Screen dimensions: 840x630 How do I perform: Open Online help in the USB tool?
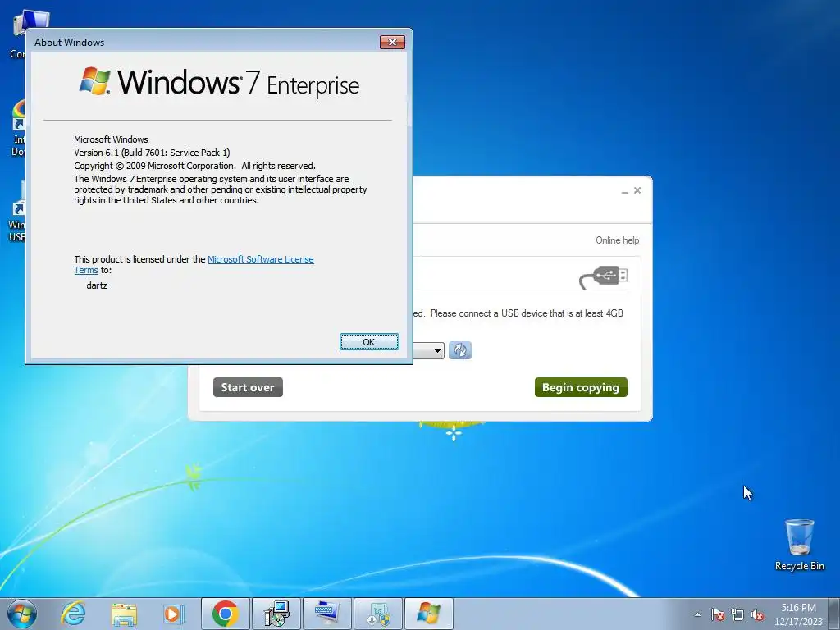point(617,240)
